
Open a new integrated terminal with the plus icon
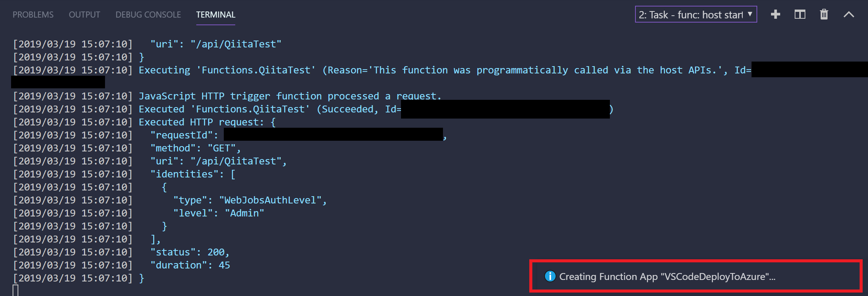775,14
